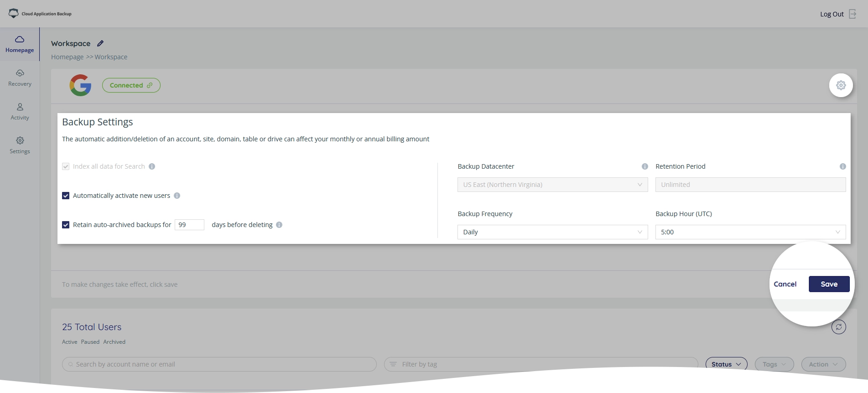Click the Retention Period Unlimited field
Image resolution: width=868 pixels, height=393 pixels.
pyautogui.click(x=750, y=185)
